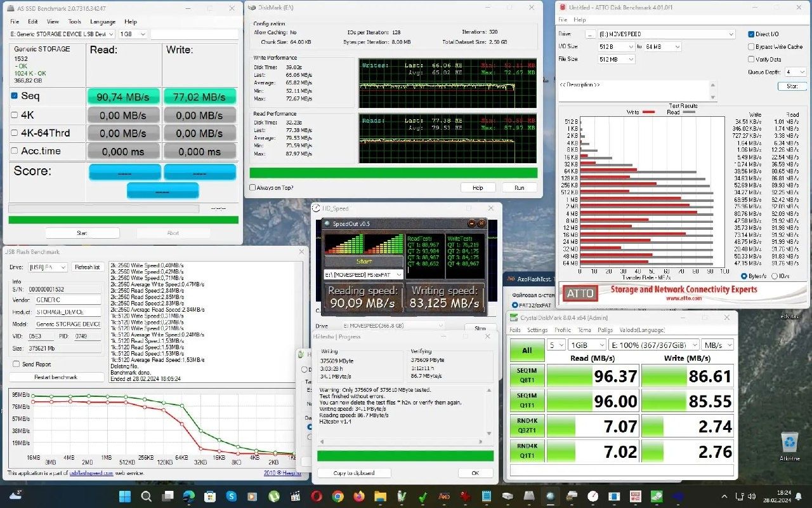Click the drive browse '...' button in ATTO

[589, 34]
